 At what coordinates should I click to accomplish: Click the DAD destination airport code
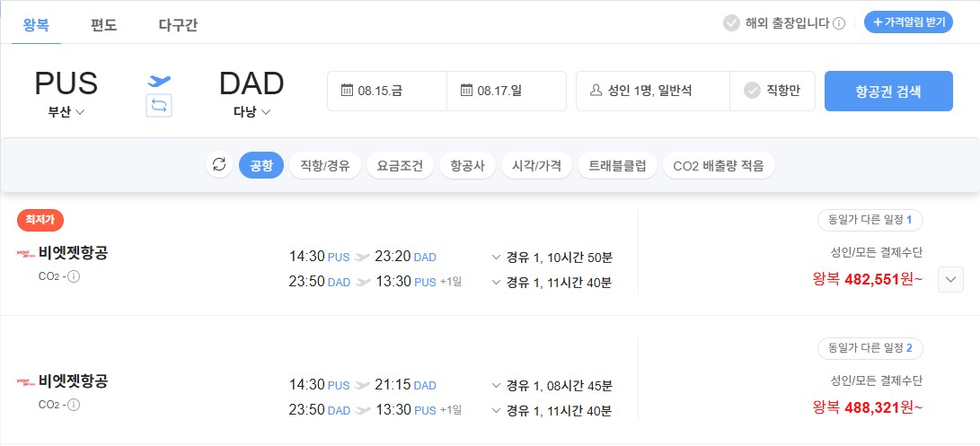coord(252,83)
